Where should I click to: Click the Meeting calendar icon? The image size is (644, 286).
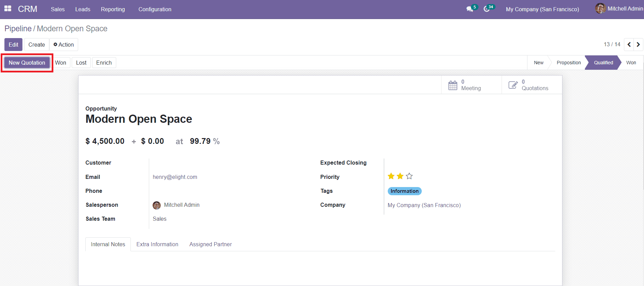(x=453, y=85)
